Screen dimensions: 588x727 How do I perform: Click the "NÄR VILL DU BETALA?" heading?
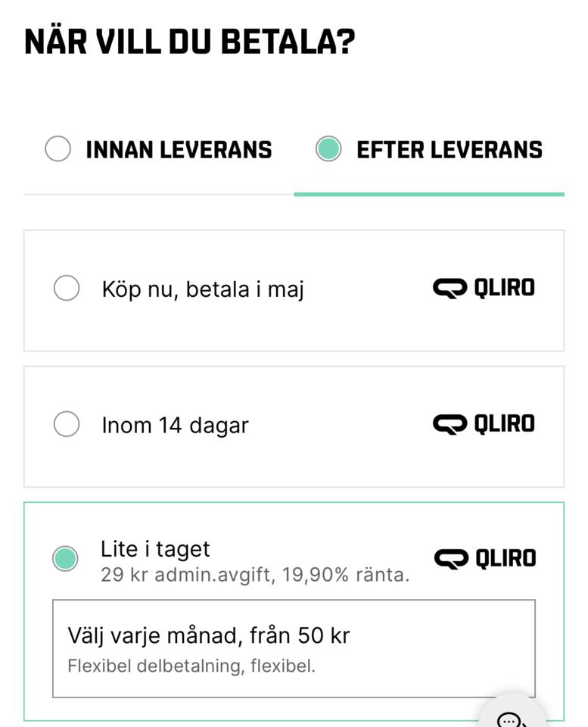click(189, 42)
